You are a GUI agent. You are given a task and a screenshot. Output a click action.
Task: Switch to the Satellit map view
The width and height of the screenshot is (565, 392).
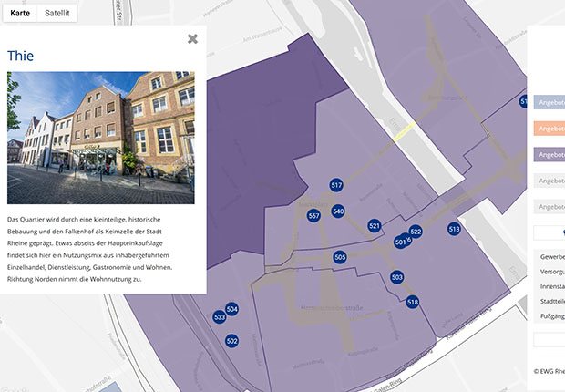(56, 14)
